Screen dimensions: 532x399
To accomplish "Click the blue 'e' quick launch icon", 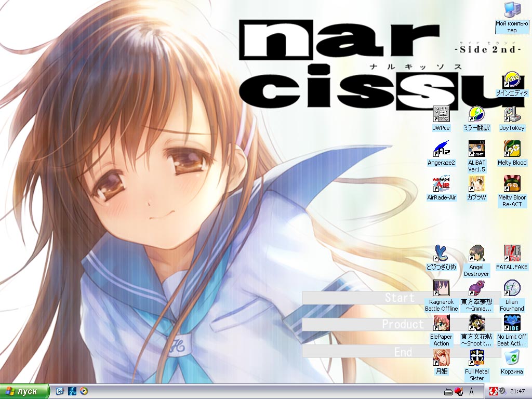I will (x=60, y=392).
